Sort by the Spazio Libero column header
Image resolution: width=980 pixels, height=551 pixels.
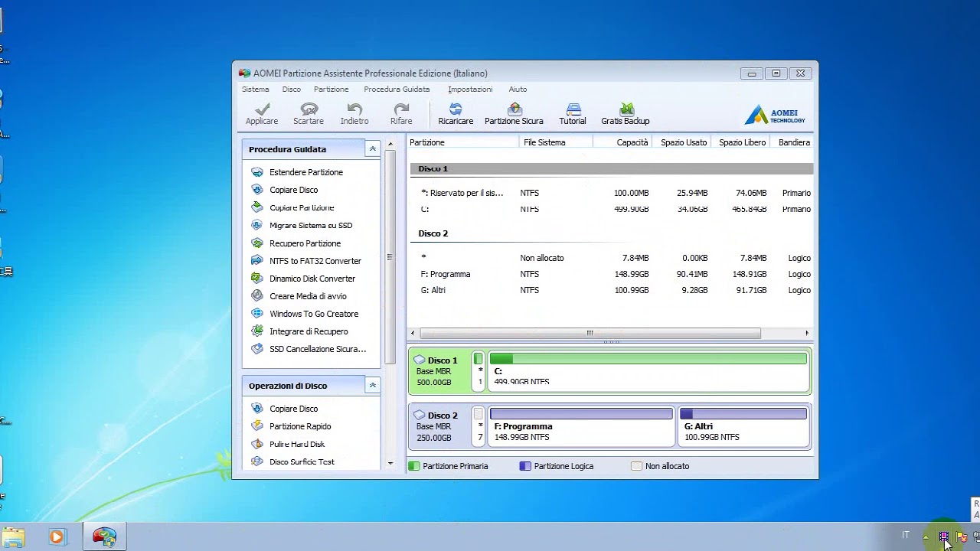coord(740,142)
